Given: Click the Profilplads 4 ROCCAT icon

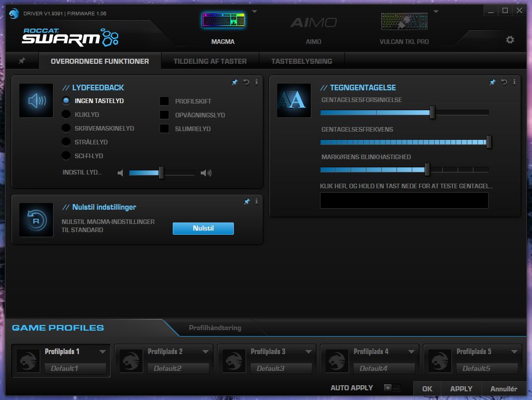Looking at the screenshot, I should click(337, 361).
